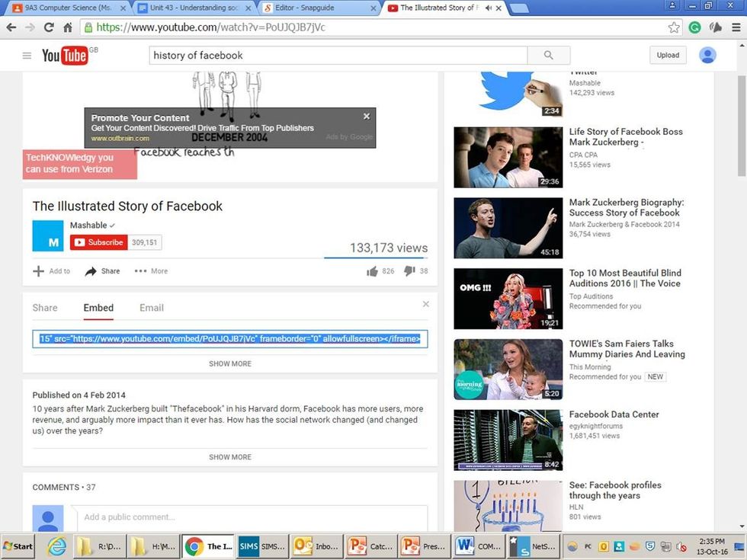Click YouTube search field
The image size is (747, 560).
338,55
